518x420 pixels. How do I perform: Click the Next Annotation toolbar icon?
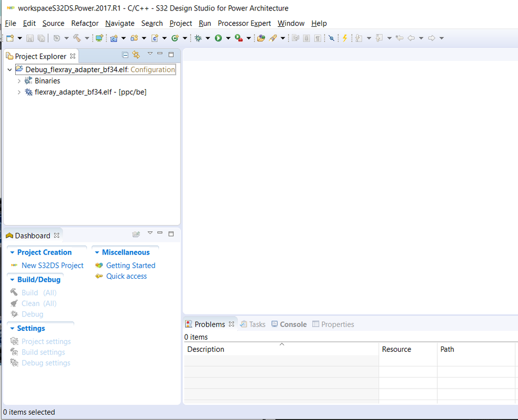pos(359,38)
